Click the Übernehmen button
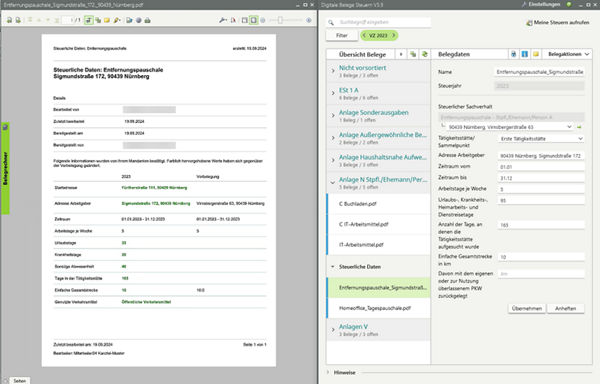This screenshot has width=600, height=384. pos(527,309)
